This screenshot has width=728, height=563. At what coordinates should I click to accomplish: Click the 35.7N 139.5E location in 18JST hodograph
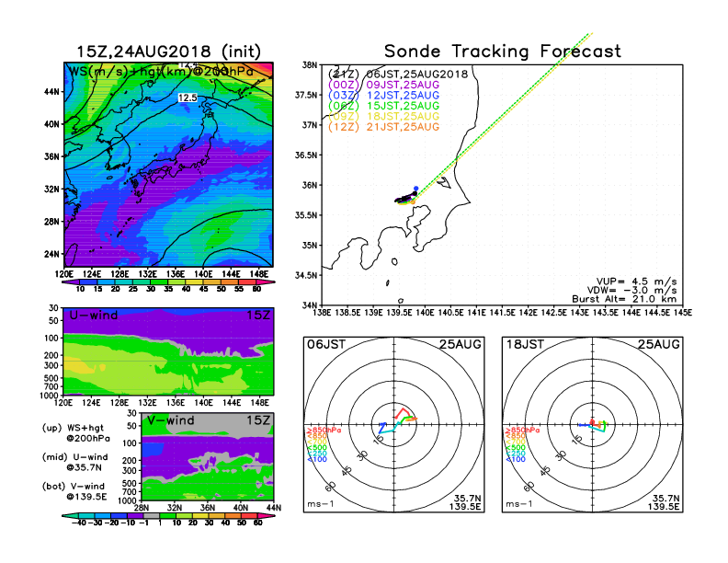(x=664, y=502)
